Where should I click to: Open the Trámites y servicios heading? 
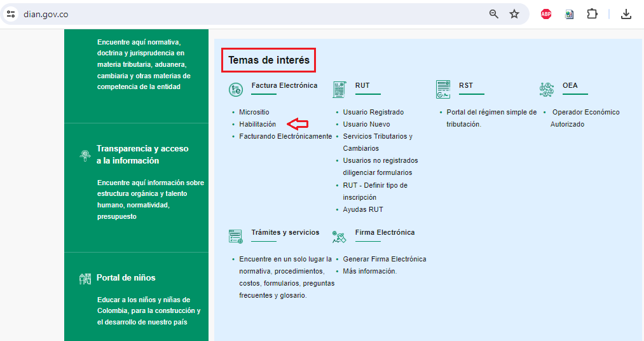pos(285,233)
